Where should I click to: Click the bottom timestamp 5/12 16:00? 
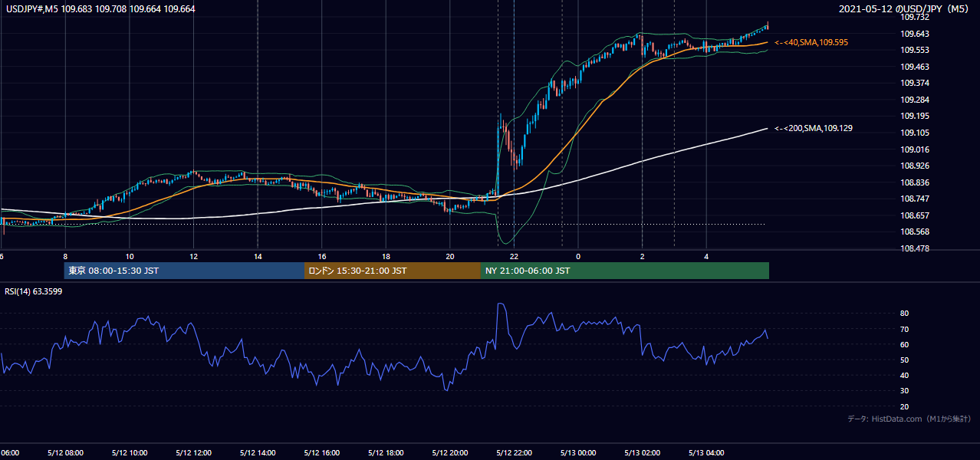322,453
